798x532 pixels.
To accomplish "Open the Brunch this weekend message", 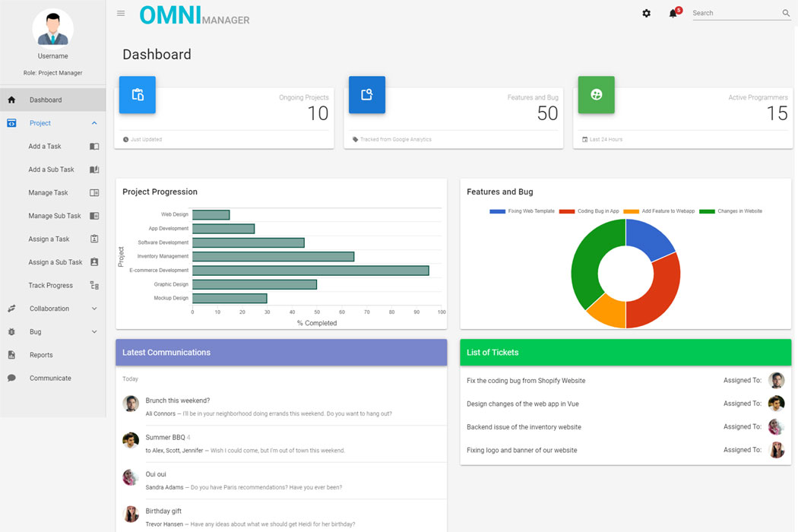I will click(178, 401).
